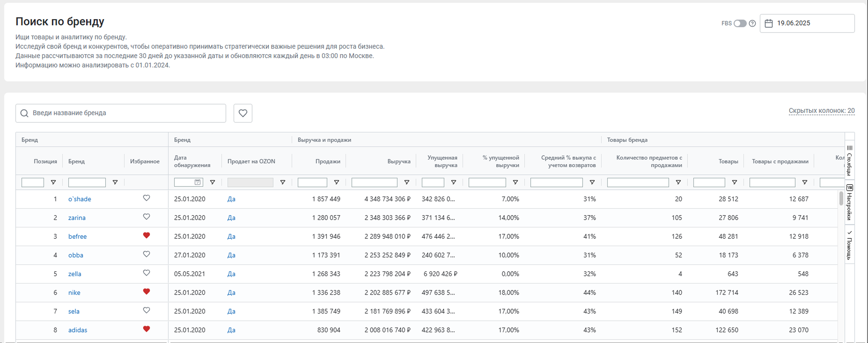868x343 pixels.
Task: Open the nike brand link
Action: [x=74, y=292]
